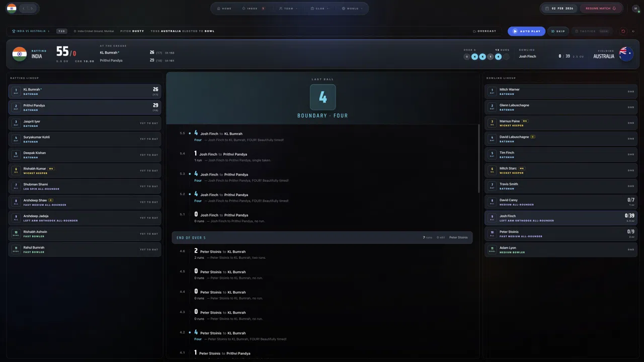Select Mitch Warner in the bowling lineup
Viewport: 644px width, 362px height.
click(x=561, y=92)
